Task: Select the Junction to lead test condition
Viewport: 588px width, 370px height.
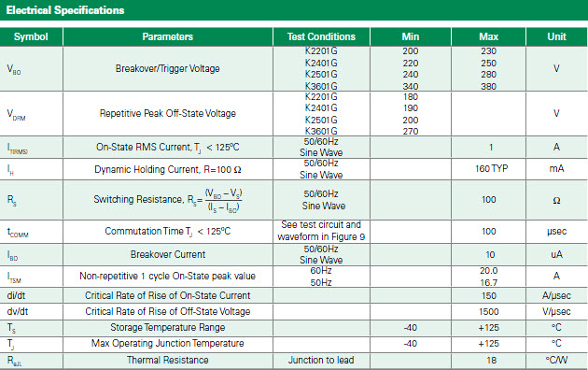Action: (x=321, y=361)
